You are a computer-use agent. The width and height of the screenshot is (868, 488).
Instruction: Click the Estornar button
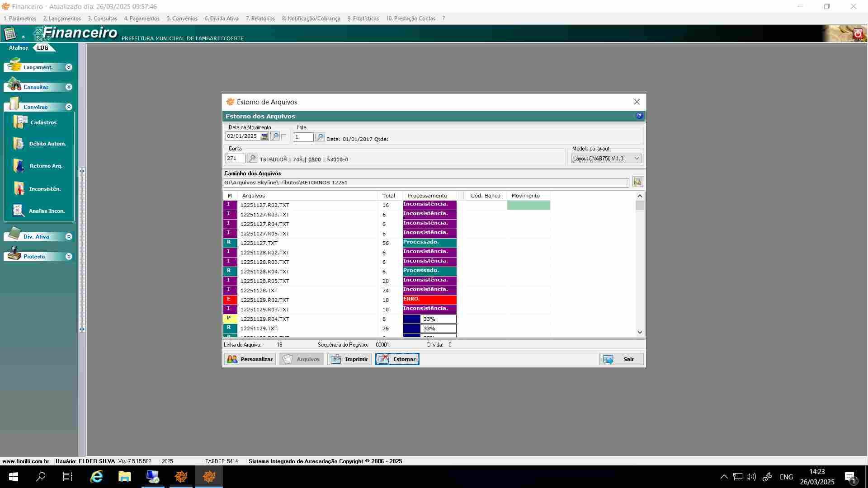coord(397,359)
